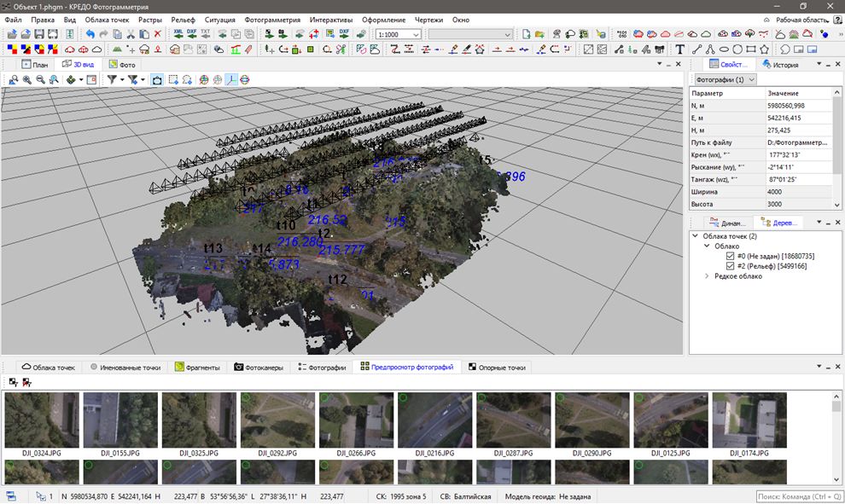Toggle the #2 (Рельеф) cloud checkbox
This screenshot has width=845, height=504.
click(x=729, y=266)
